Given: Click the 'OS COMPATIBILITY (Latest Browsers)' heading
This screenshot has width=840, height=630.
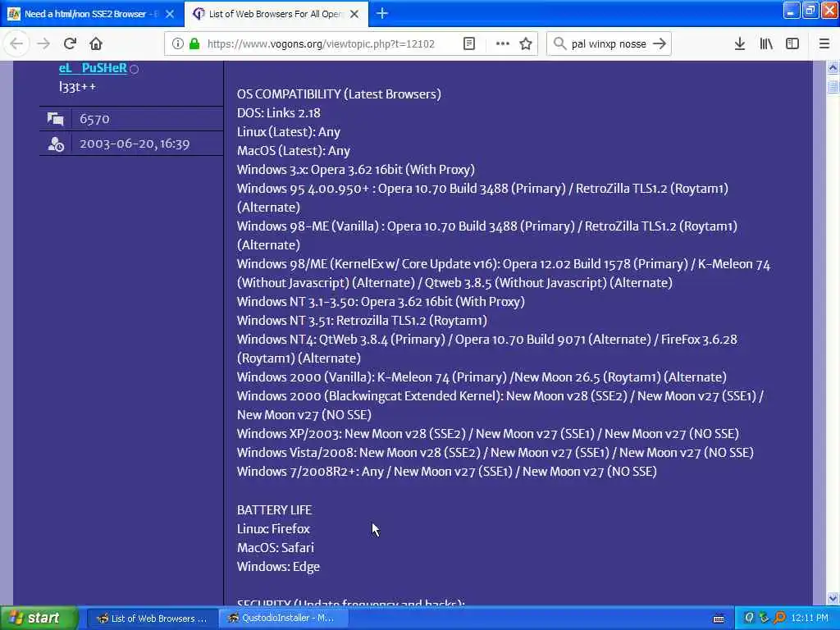Looking at the screenshot, I should [x=339, y=94].
